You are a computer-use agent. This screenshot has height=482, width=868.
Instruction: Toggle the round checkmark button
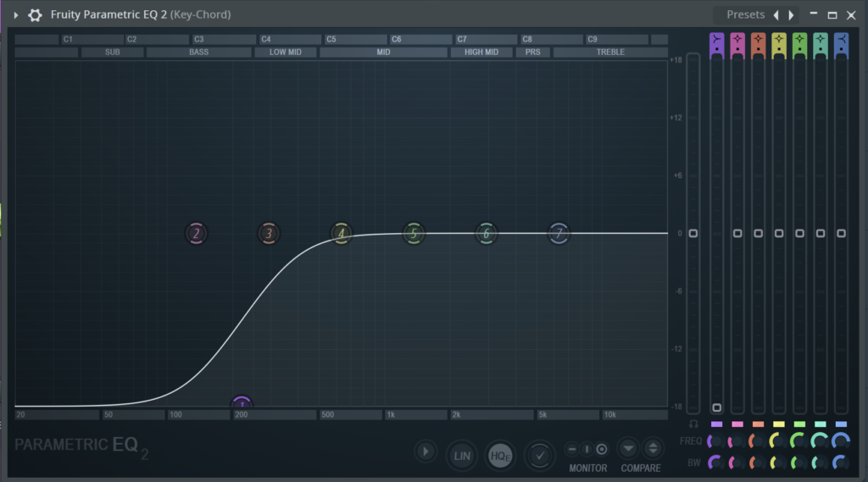pyautogui.click(x=540, y=456)
